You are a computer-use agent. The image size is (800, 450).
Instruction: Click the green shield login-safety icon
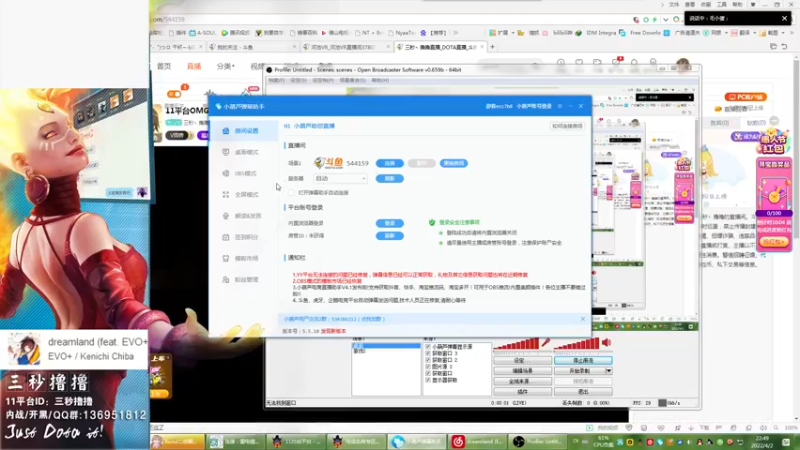(432, 222)
